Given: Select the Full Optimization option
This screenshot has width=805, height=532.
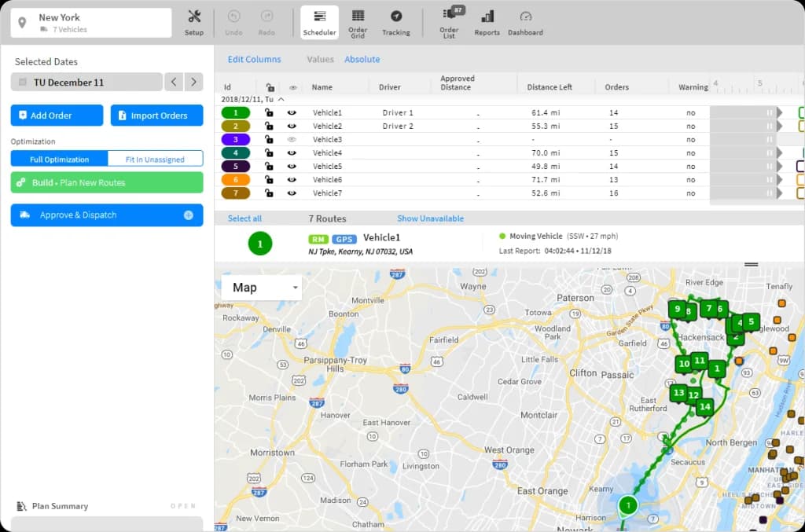Looking at the screenshot, I should [59, 159].
